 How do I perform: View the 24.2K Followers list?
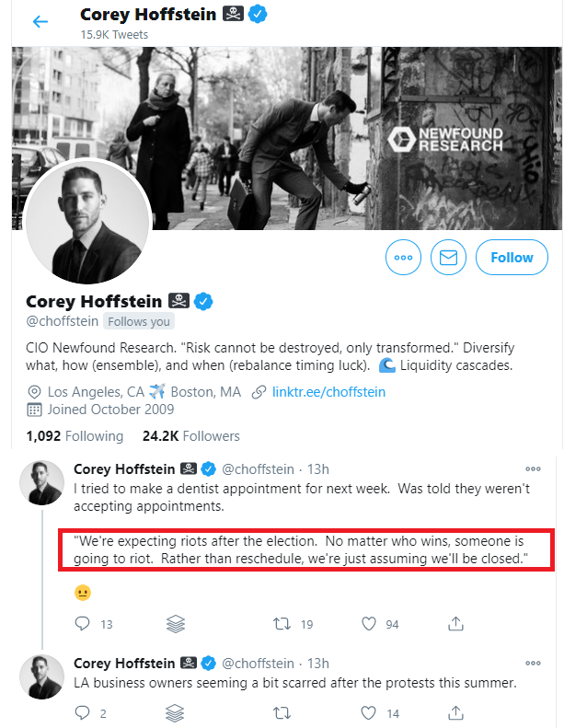click(x=191, y=436)
